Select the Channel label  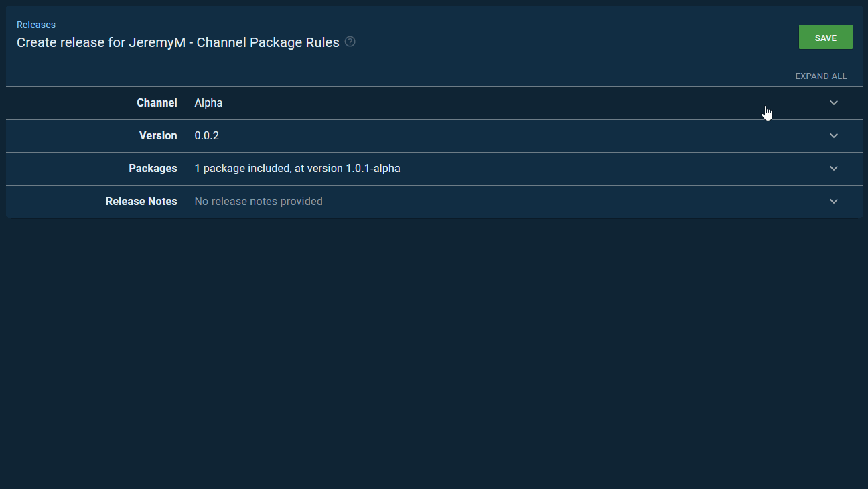157,102
